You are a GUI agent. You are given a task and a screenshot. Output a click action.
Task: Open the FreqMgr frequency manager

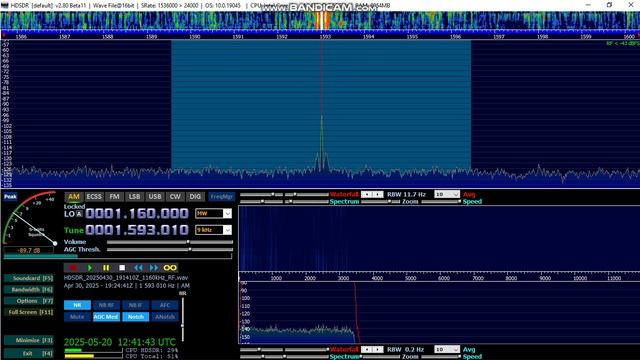222,197
